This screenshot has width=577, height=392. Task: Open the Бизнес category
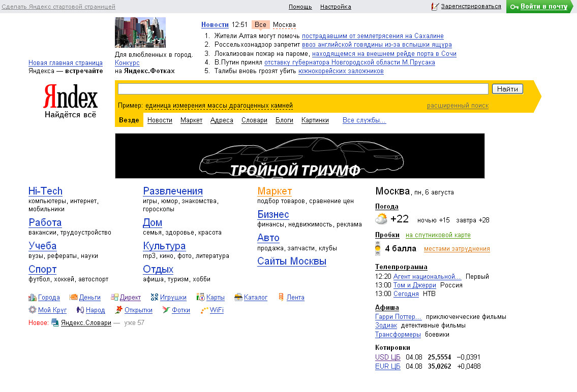click(x=273, y=214)
